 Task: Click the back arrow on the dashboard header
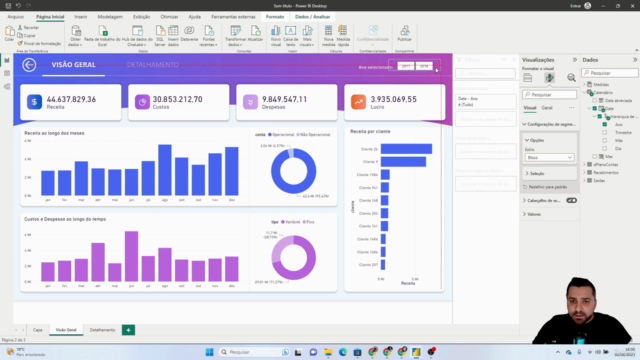[x=29, y=65]
